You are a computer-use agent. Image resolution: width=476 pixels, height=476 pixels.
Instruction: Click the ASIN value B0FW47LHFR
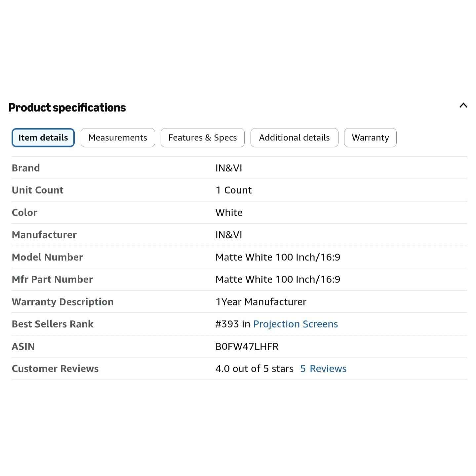(x=247, y=346)
